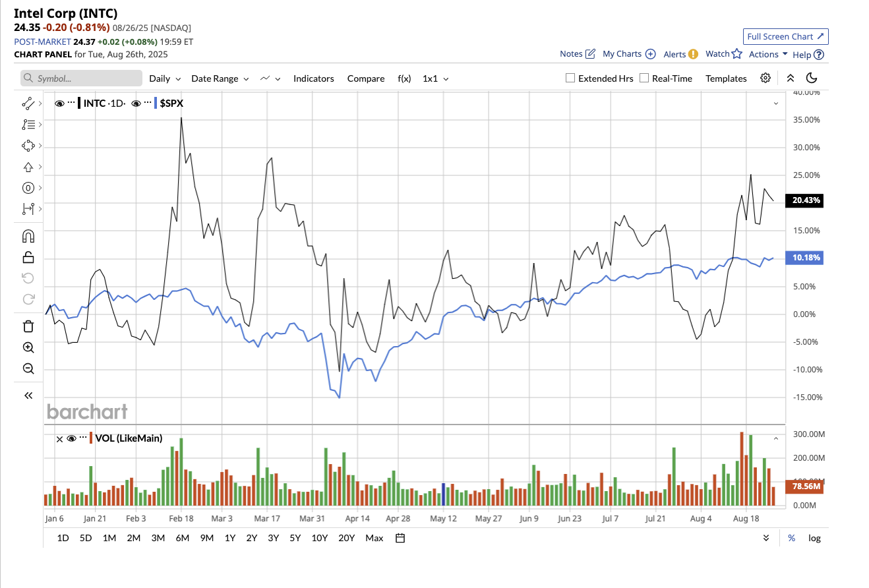Collapse the main chart pane chevron
Screen dimensions: 869x588
coord(775,103)
